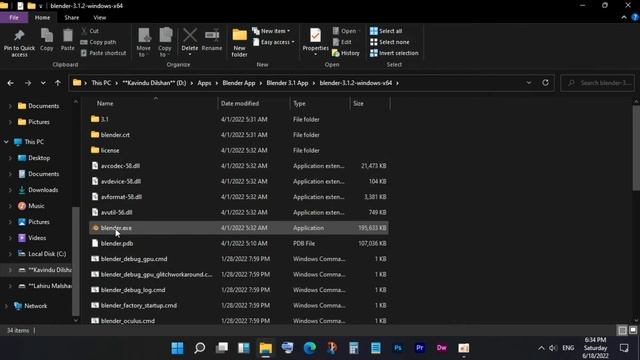Click Invert selection in the ribbon
Image resolution: width=640 pixels, height=360 pixels.
(394, 53)
